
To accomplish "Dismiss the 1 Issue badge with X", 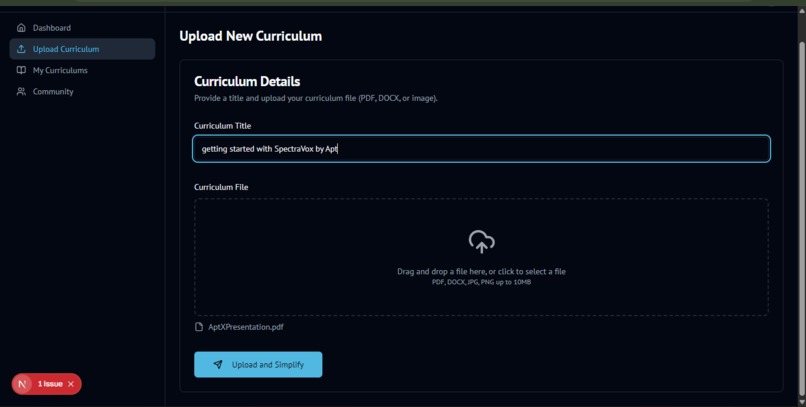I will pos(71,384).
